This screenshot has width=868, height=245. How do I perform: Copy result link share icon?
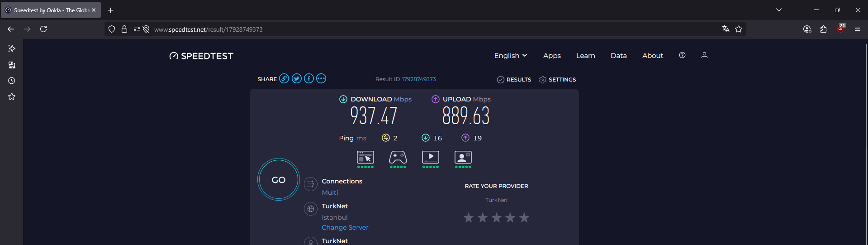coord(284,78)
